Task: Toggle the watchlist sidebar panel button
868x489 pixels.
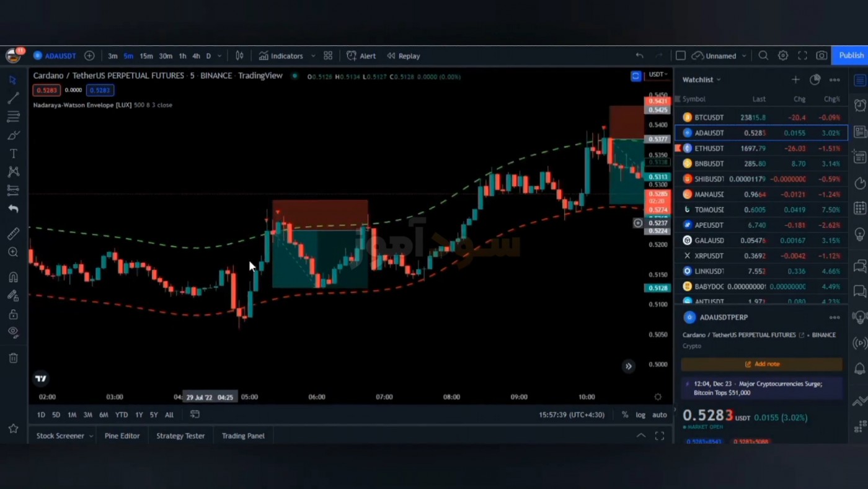Action: coord(860,80)
